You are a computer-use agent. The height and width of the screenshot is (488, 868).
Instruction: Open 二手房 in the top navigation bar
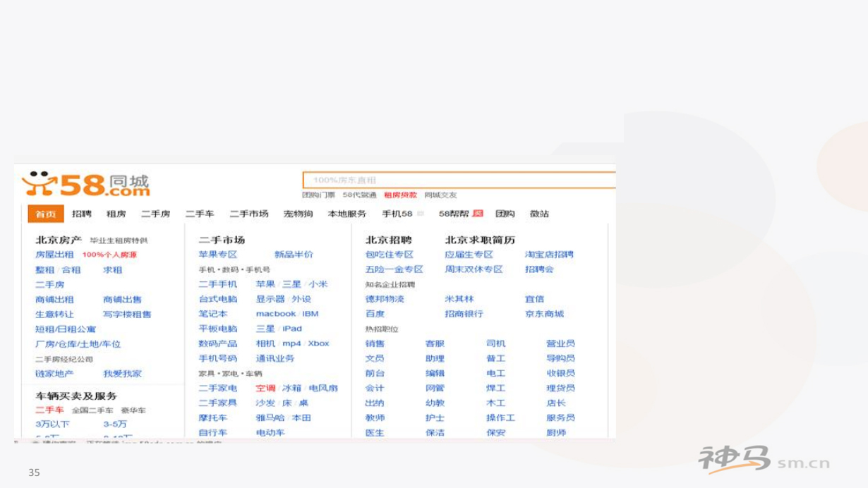[x=156, y=214]
